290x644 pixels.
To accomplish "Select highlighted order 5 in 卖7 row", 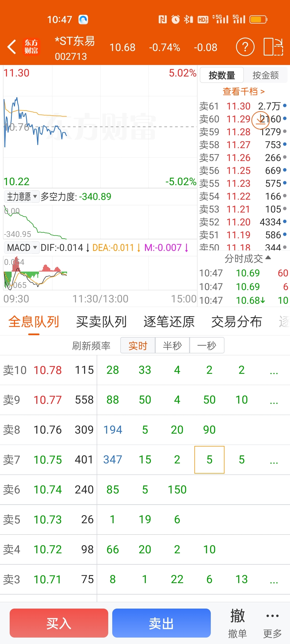I will pyautogui.click(x=209, y=460).
